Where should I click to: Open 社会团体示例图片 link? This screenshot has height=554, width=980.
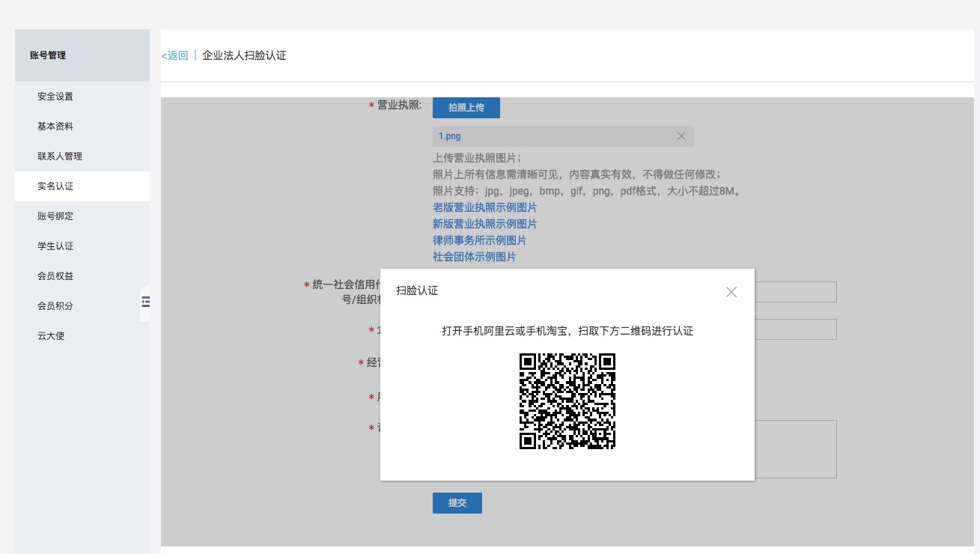click(x=474, y=257)
